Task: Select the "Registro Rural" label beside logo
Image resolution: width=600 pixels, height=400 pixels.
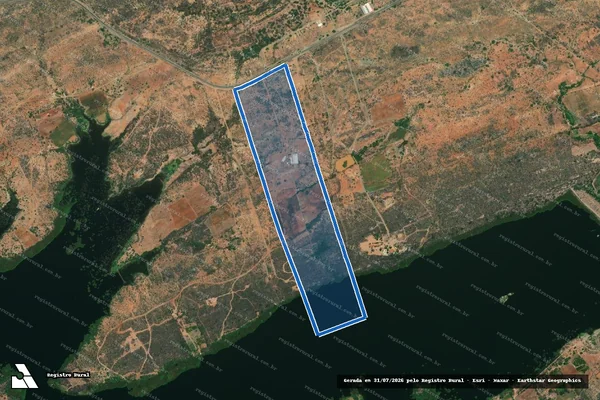Action: click(68, 375)
